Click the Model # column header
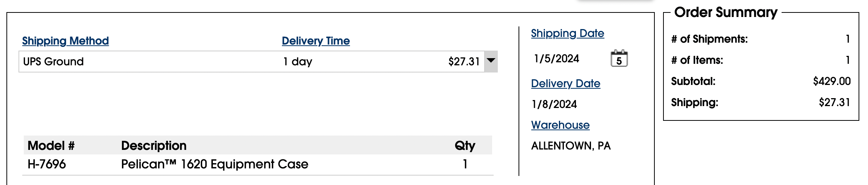 51,146
